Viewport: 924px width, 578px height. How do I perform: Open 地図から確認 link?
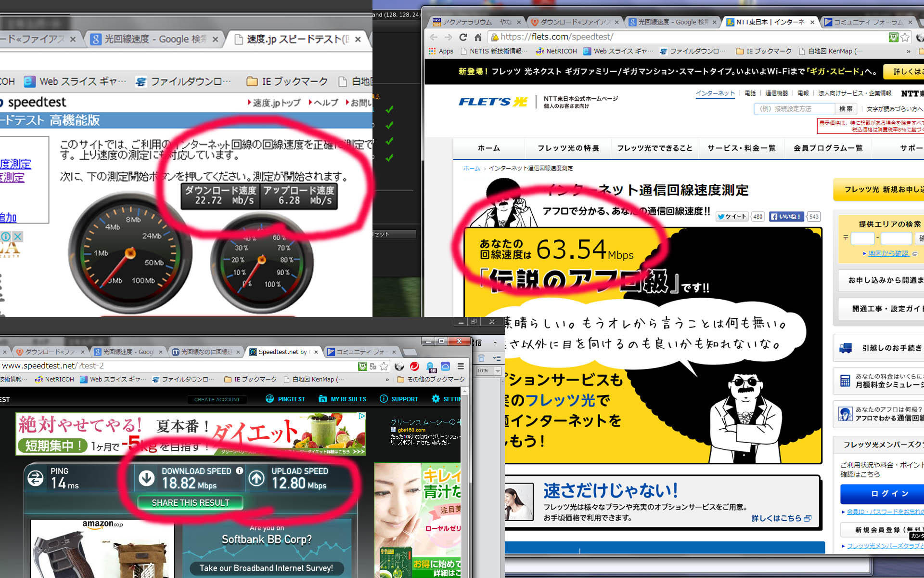(888, 253)
